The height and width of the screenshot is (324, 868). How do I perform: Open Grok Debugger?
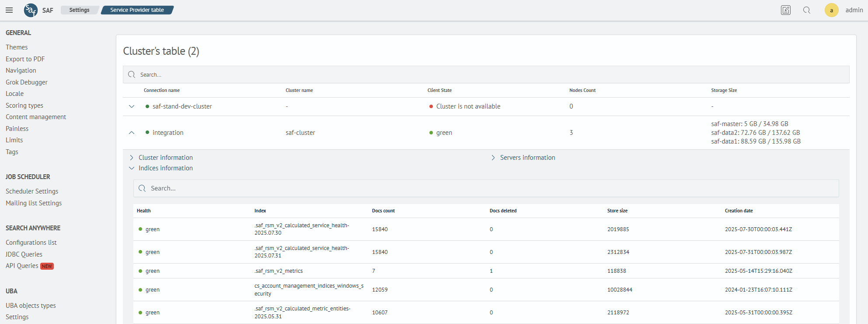(27, 82)
